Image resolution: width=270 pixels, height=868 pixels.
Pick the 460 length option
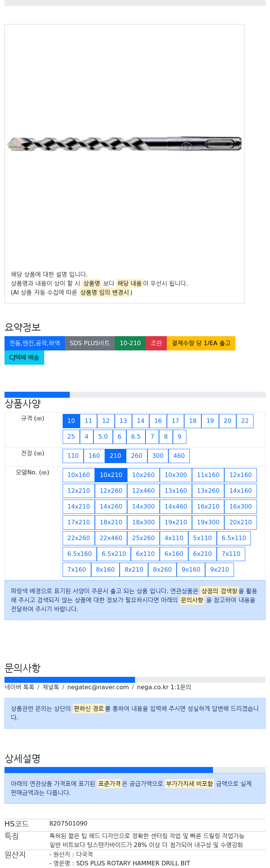pos(179,456)
